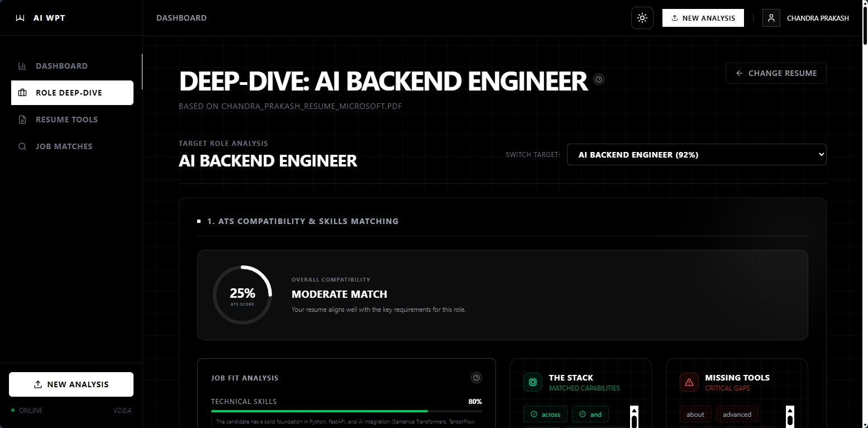
Task: Select the 'across' matched skill tag
Action: click(x=545, y=414)
